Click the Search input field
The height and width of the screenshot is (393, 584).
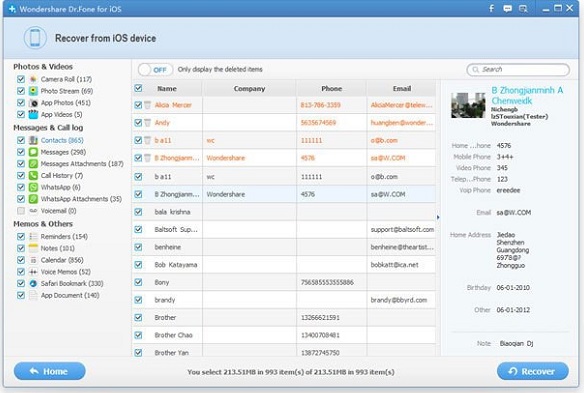[518, 70]
